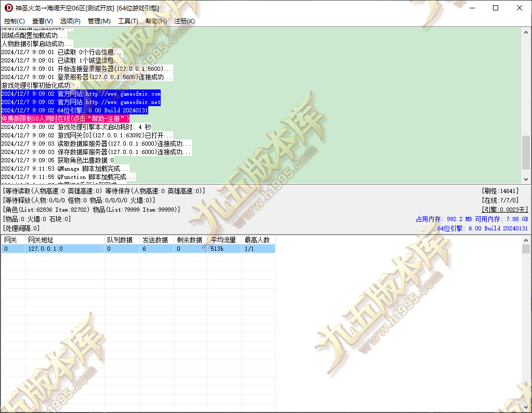Click the 网关 column header

[x=13, y=240]
